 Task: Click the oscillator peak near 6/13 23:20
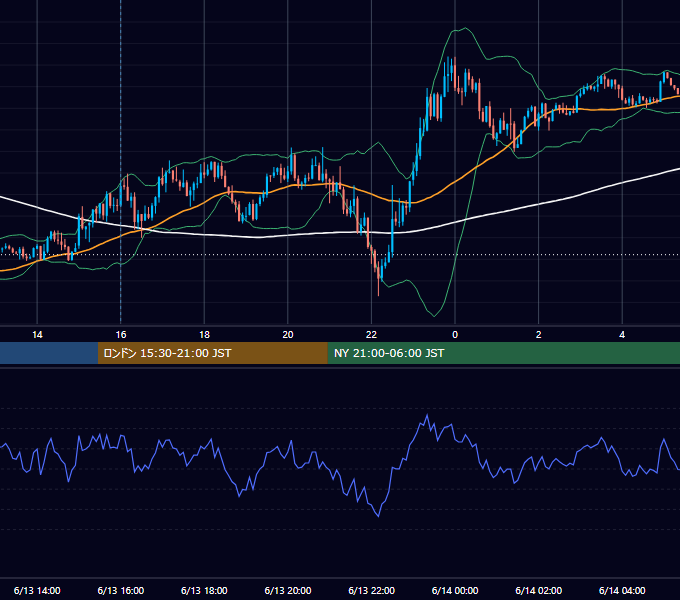428,415
